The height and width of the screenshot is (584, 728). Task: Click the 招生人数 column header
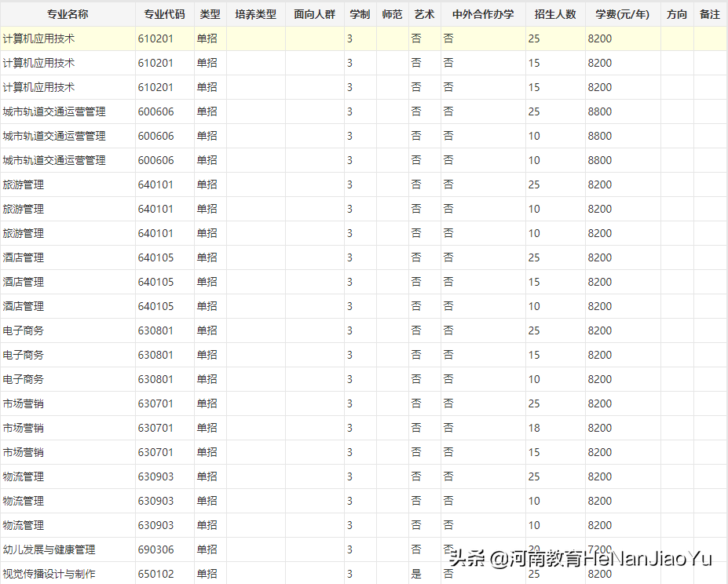[554, 14]
